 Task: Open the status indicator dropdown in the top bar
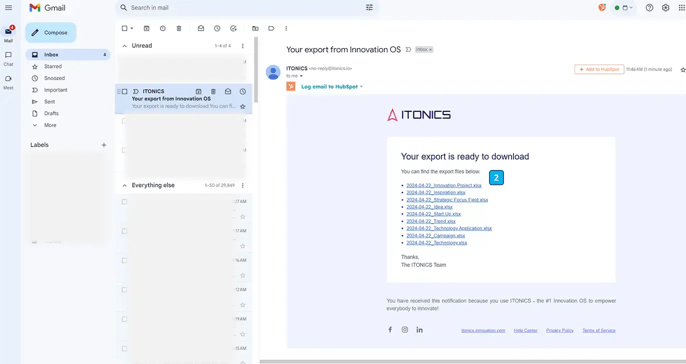(623, 7)
